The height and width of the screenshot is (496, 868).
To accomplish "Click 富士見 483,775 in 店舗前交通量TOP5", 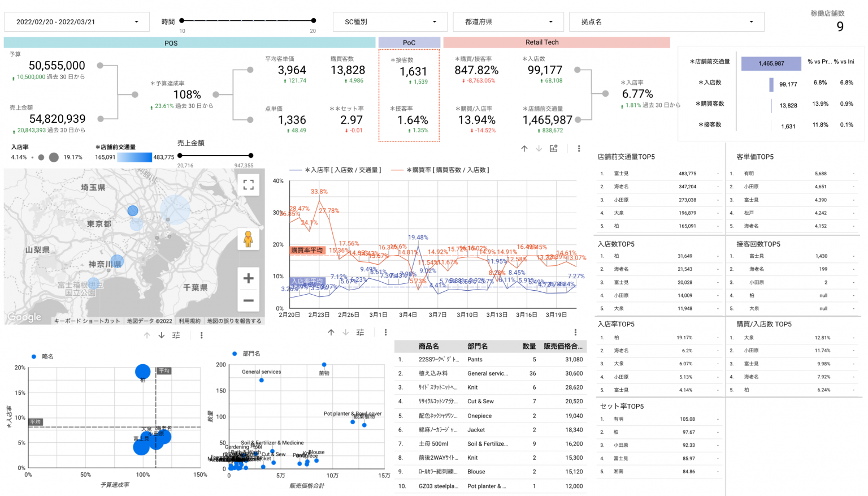I will coord(659,174).
